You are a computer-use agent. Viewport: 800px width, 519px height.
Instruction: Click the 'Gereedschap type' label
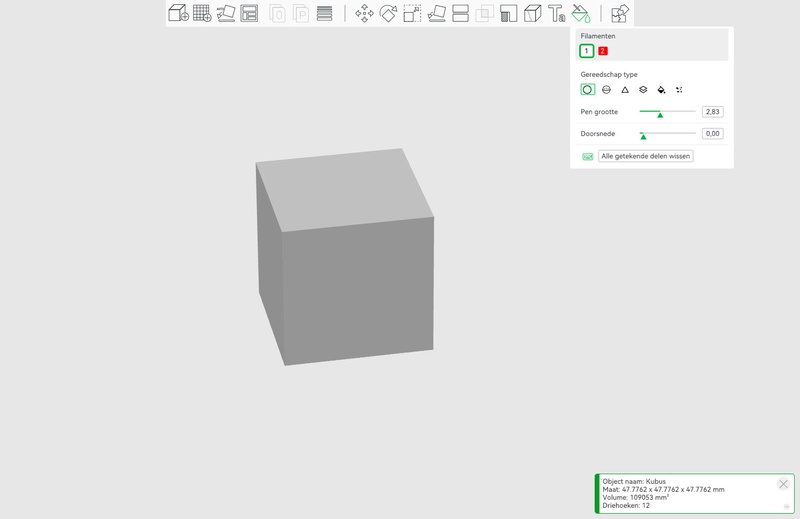coord(609,75)
